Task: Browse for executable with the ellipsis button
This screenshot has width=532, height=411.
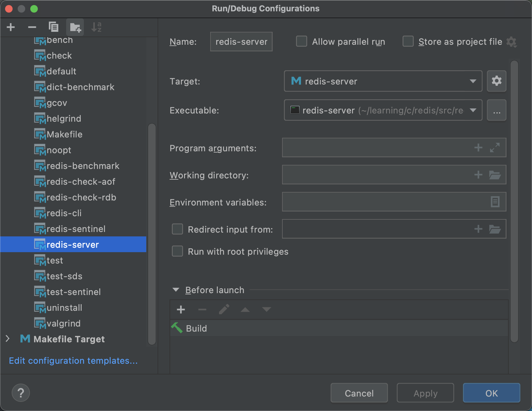Action: (x=497, y=110)
